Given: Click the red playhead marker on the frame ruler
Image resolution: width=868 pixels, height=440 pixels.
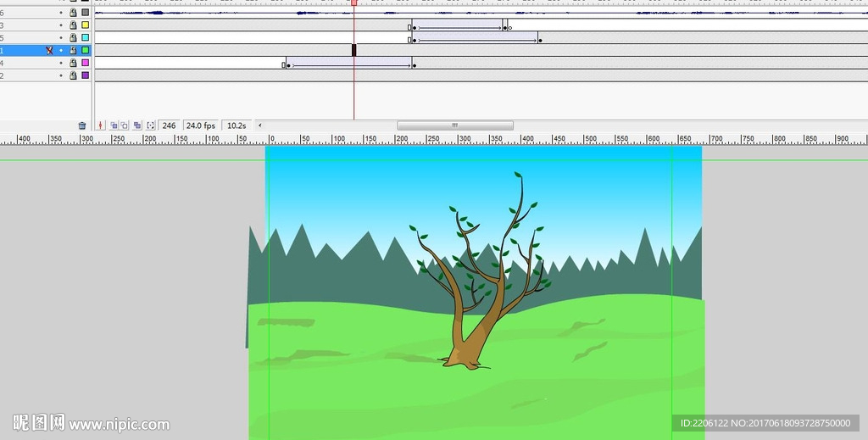Looking at the screenshot, I should (x=353, y=3).
